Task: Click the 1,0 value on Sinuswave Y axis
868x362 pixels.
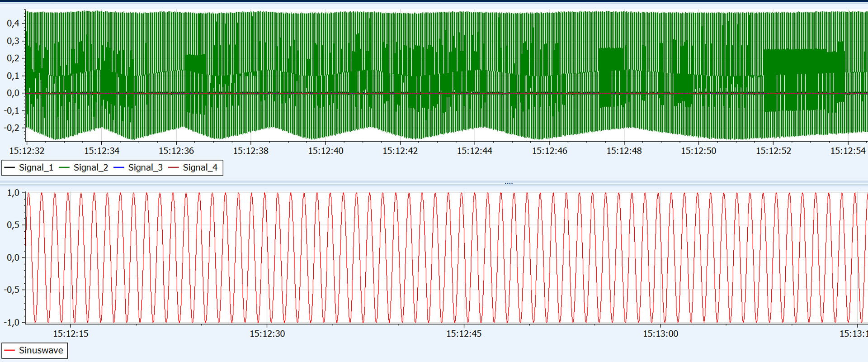Action: 13,193
